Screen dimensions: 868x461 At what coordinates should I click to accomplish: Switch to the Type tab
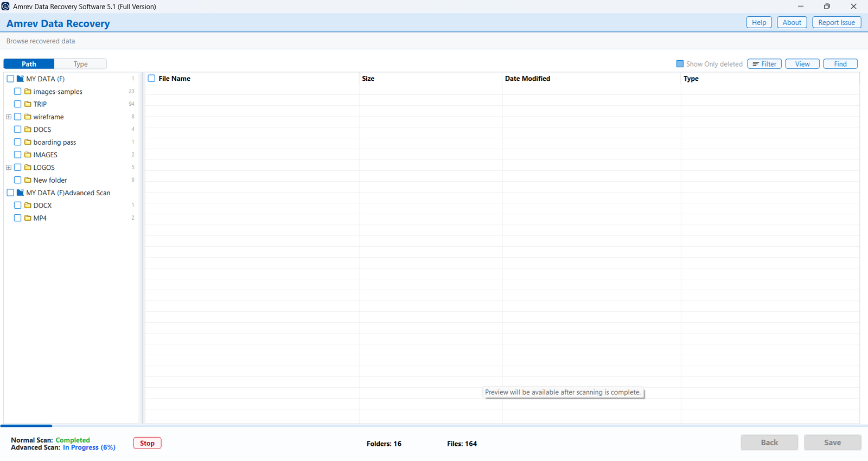tap(81, 64)
